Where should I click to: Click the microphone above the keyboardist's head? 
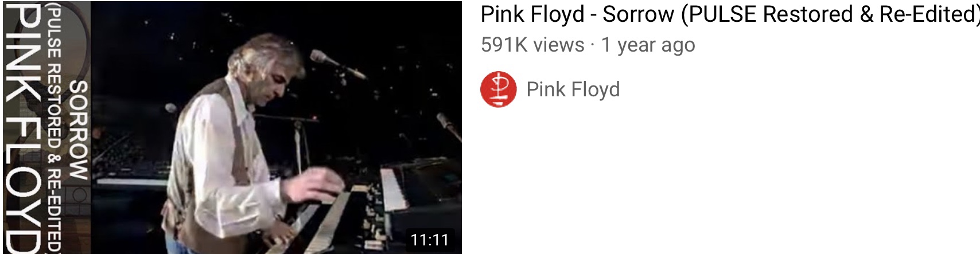[x=337, y=64]
